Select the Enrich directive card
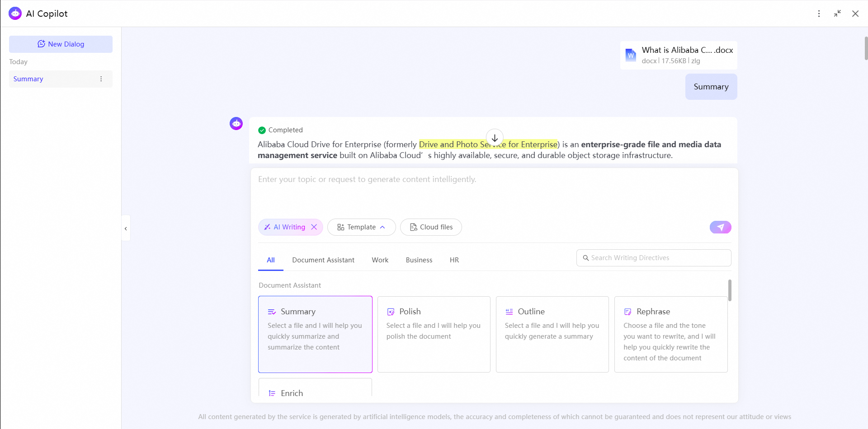This screenshot has width=868, height=429. point(315,388)
